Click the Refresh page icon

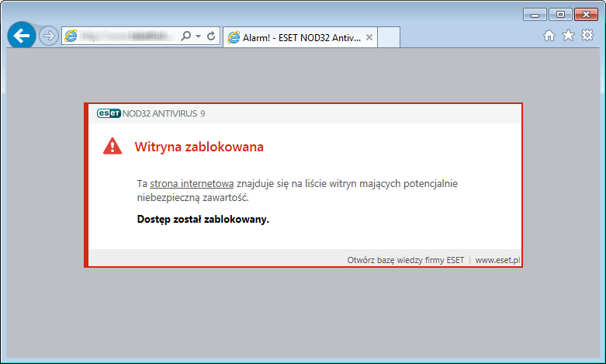pos(211,36)
